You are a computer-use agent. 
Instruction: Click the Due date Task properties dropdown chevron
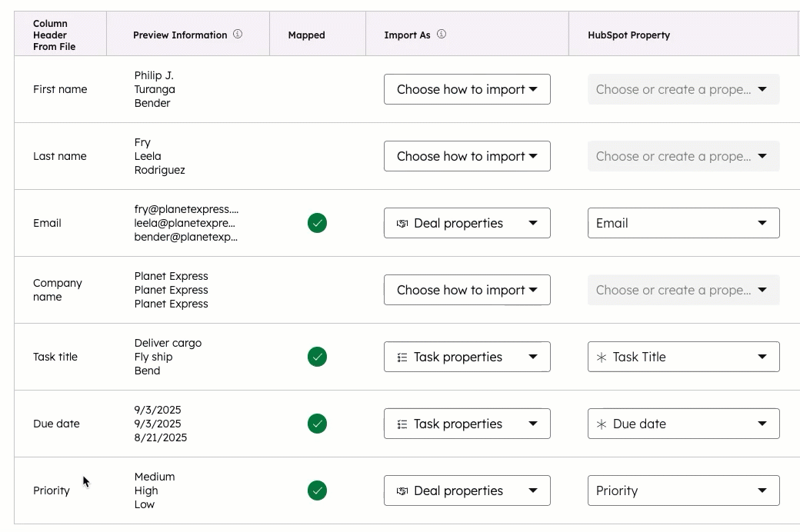tap(532, 424)
